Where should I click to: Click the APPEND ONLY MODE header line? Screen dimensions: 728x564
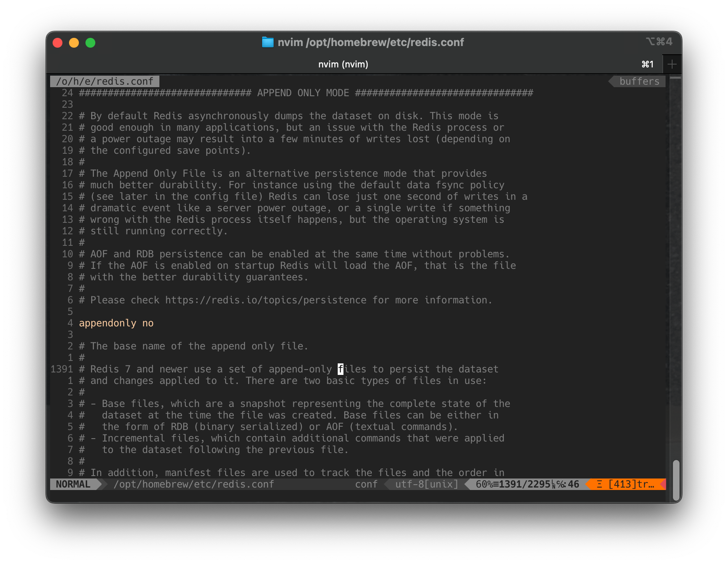[x=306, y=93]
